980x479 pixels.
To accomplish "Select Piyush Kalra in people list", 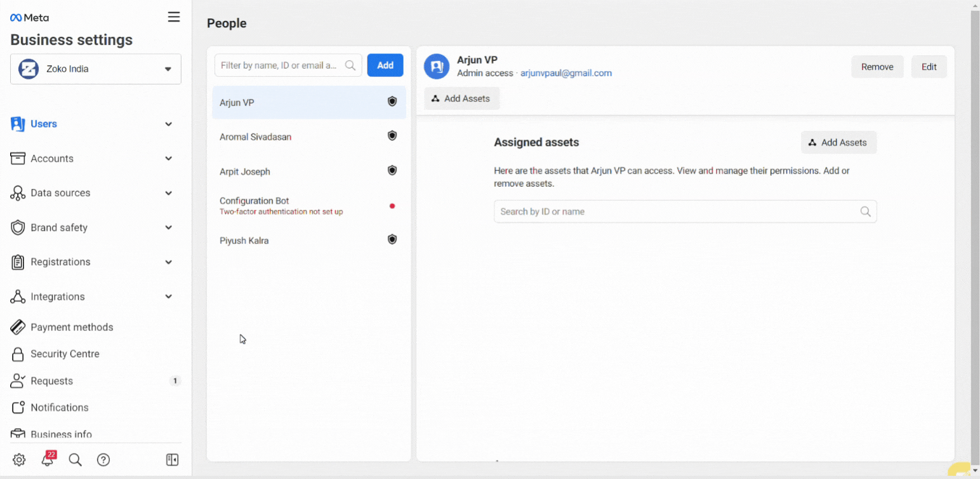I will click(309, 241).
